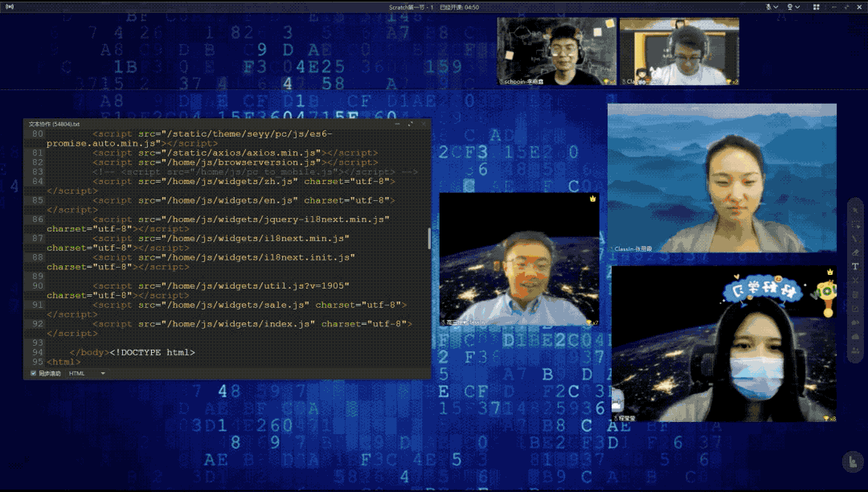Viewport: 868px width, 492px height.
Task: Select the ClassIn woman mountain-background video
Action: (x=722, y=178)
